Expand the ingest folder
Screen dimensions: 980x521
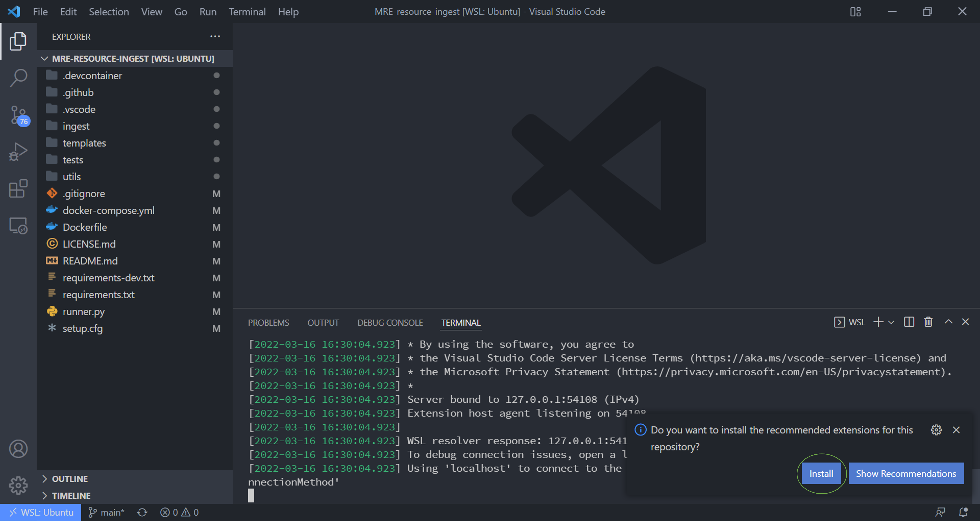point(135,126)
